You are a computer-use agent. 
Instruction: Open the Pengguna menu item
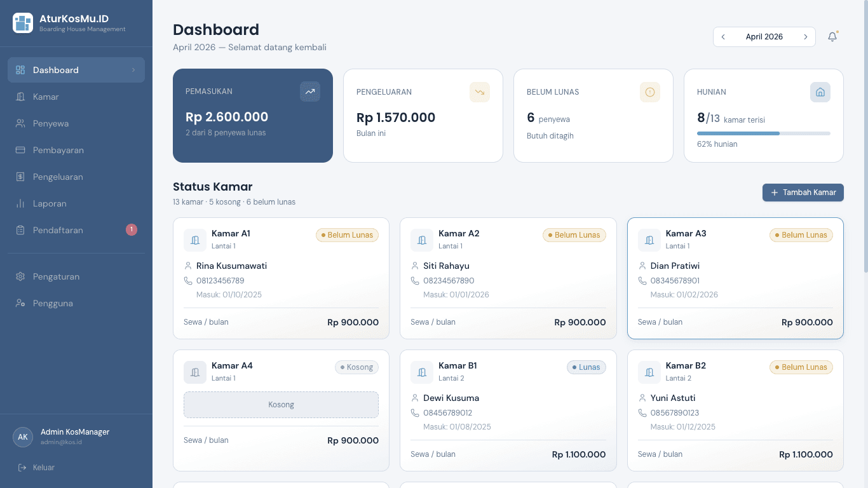[76, 303]
